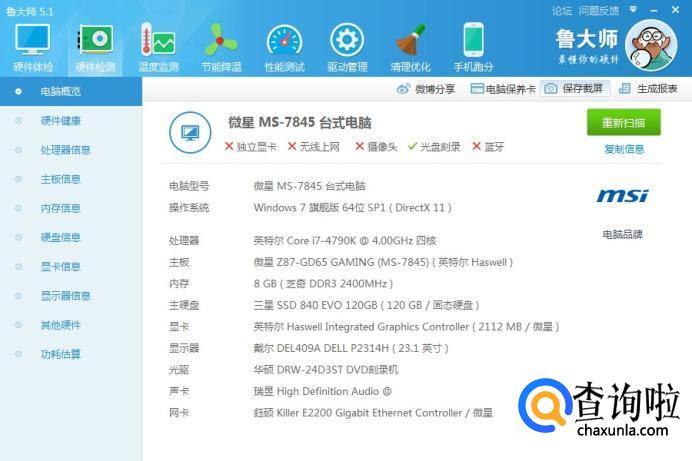Open 显示器信息 sidebar item
Viewport: 692px width, 461px height.
65,296
